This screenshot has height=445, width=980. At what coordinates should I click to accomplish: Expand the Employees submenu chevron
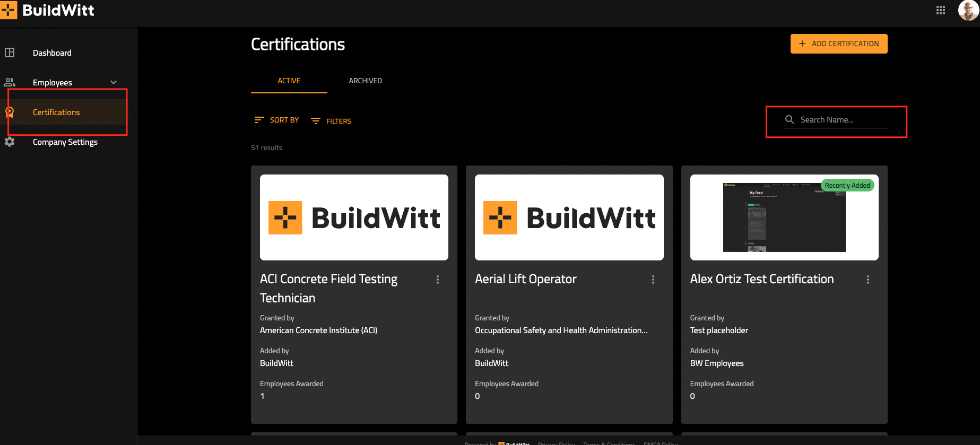(x=114, y=82)
